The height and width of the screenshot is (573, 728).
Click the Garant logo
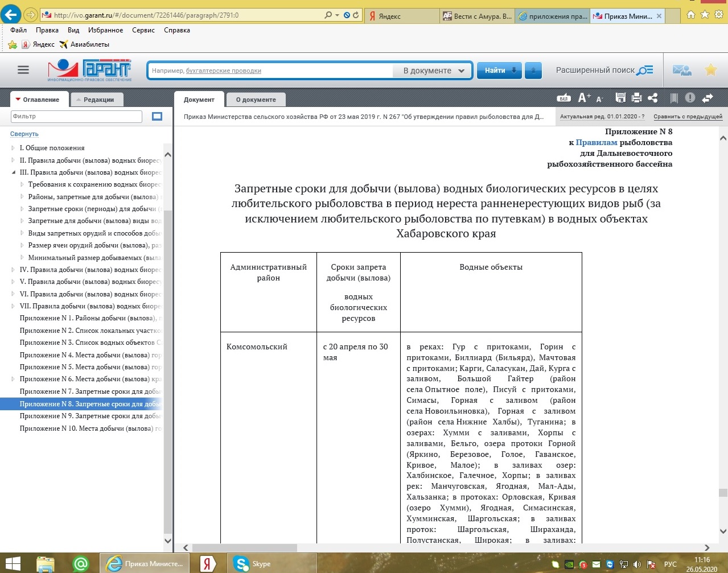point(89,70)
